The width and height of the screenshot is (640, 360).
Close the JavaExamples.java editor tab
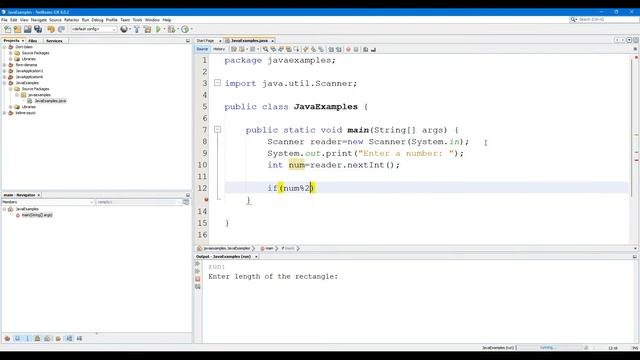click(x=273, y=41)
